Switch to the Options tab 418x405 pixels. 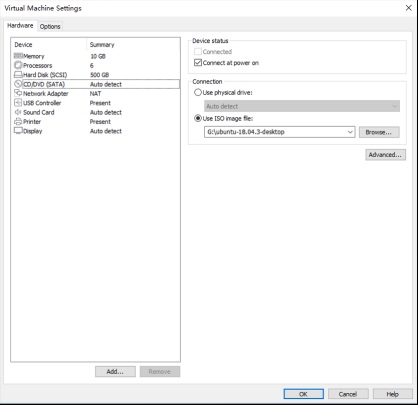[x=50, y=26]
